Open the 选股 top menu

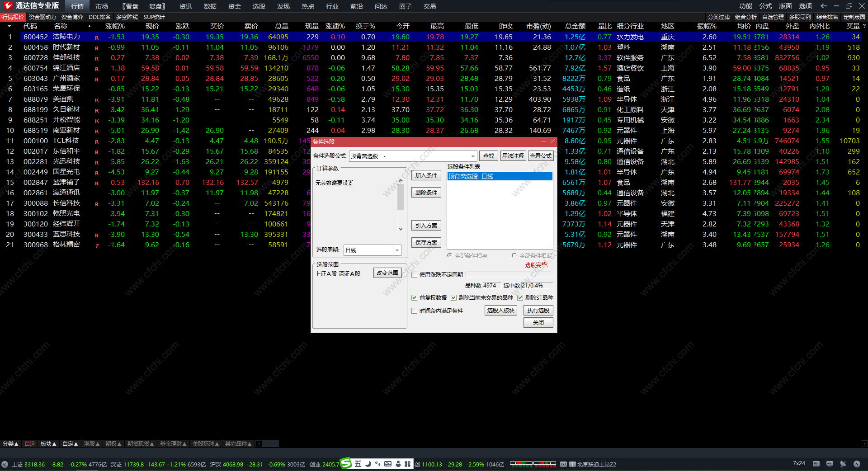[259, 6]
